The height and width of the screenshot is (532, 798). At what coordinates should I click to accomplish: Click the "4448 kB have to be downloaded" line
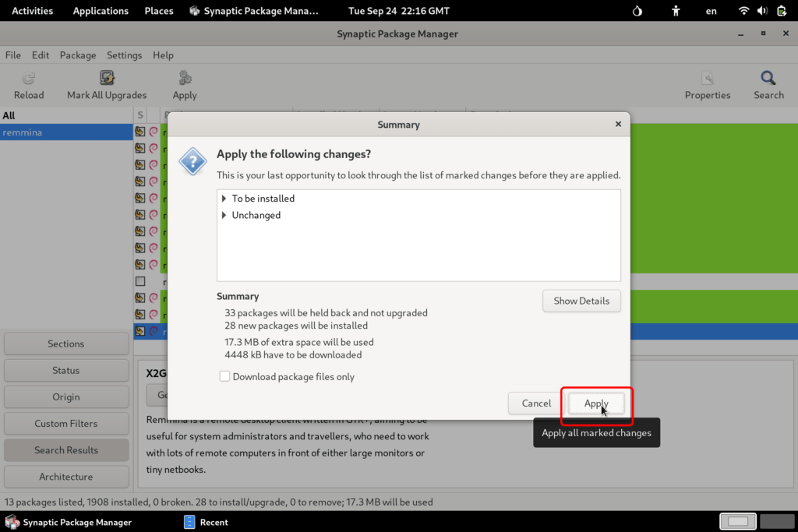[x=293, y=355]
